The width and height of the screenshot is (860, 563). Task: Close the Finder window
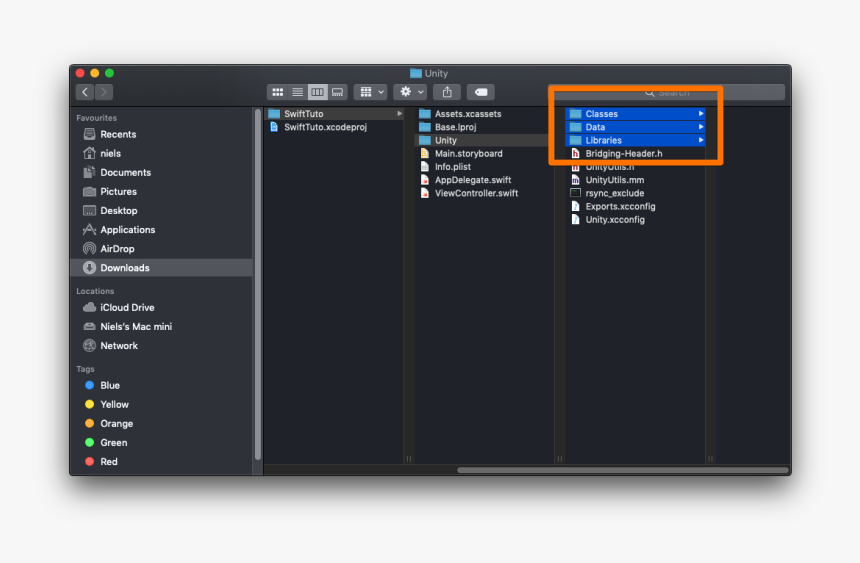click(x=80, y=73)
